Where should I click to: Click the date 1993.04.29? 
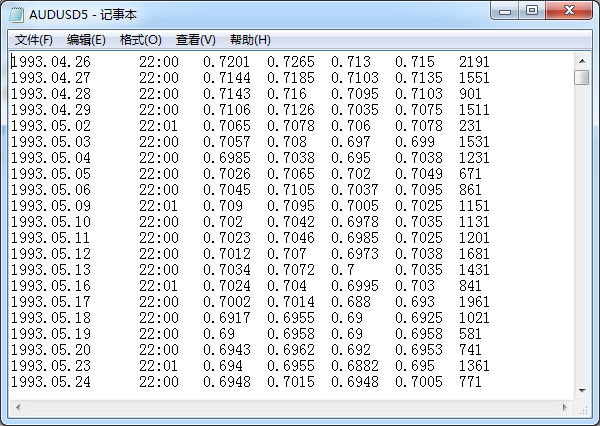click(x=51, y=110)
